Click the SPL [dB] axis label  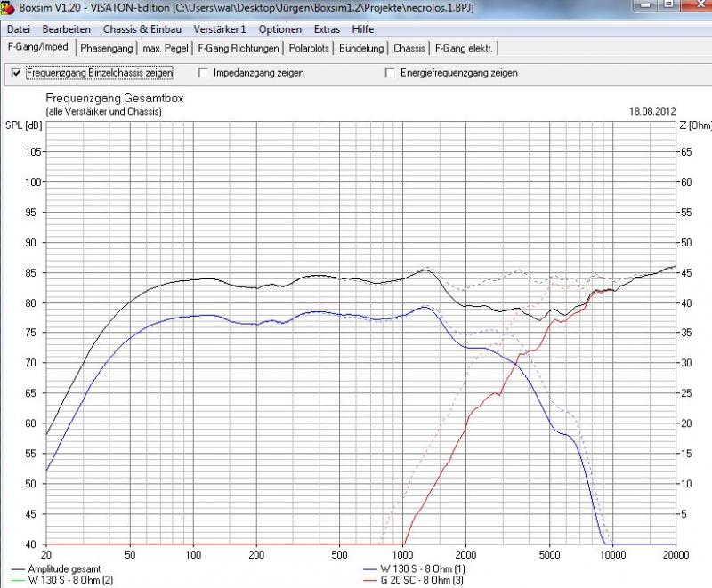pos(24,125)
